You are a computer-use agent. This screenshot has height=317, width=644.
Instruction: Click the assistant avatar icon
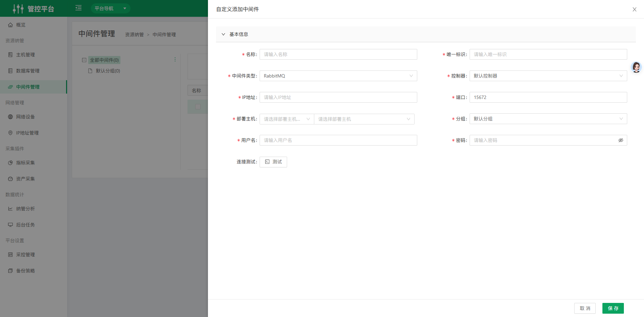pos(636,67)
